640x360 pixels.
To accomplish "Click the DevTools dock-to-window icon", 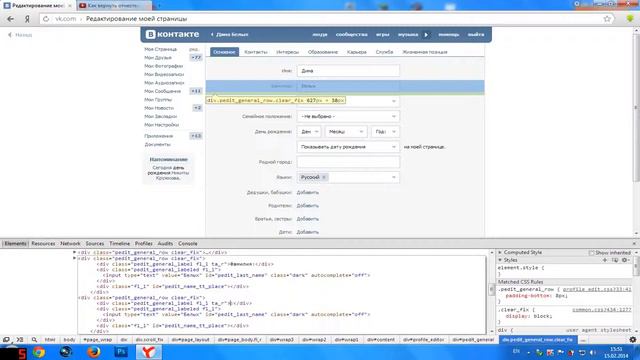I will 6,340.
